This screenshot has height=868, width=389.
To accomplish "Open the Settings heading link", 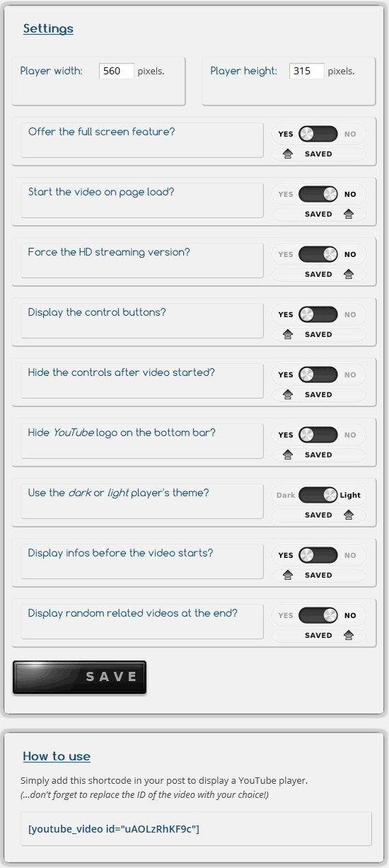I will click(x=48, y=28).
